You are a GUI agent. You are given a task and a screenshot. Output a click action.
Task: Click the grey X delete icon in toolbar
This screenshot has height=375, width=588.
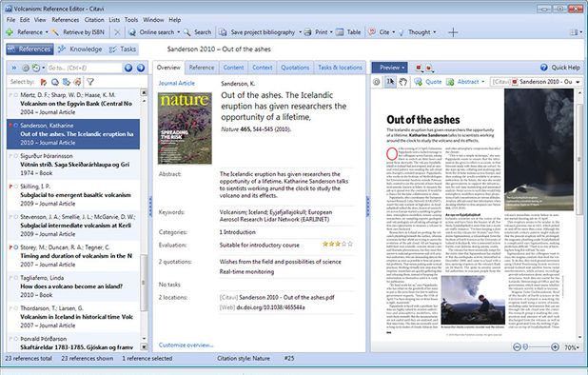117,32
